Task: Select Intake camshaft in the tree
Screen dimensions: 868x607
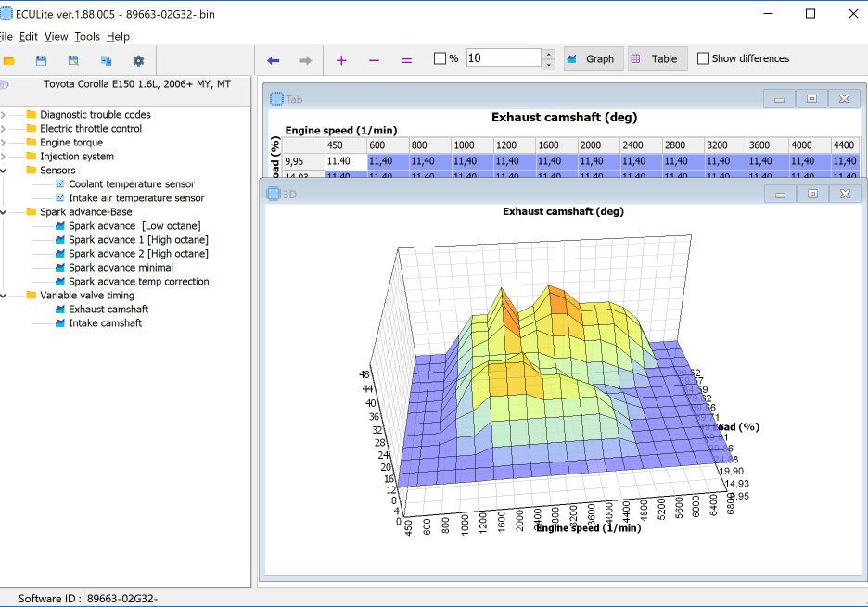Action: [105, 323]
